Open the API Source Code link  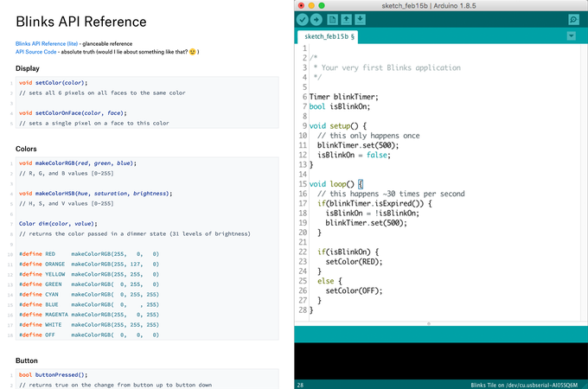click(36, 52)
